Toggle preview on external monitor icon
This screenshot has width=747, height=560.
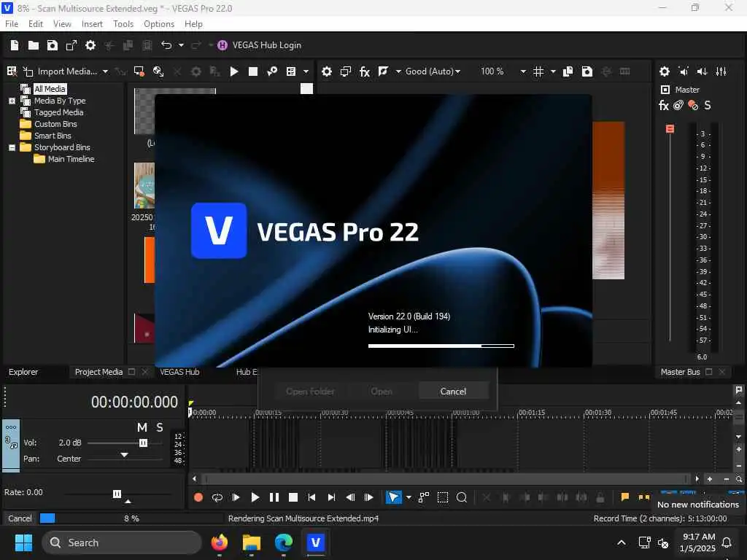346,71
